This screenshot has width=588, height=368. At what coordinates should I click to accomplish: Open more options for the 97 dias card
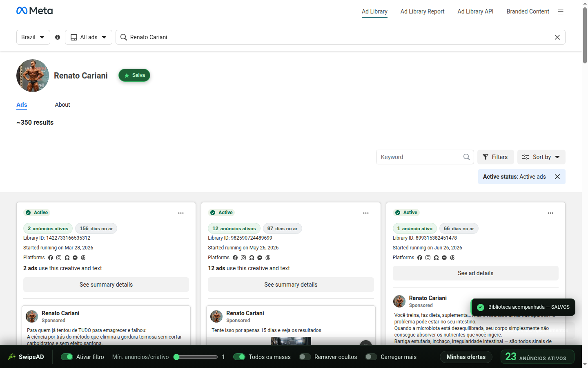tap(366, 213)
